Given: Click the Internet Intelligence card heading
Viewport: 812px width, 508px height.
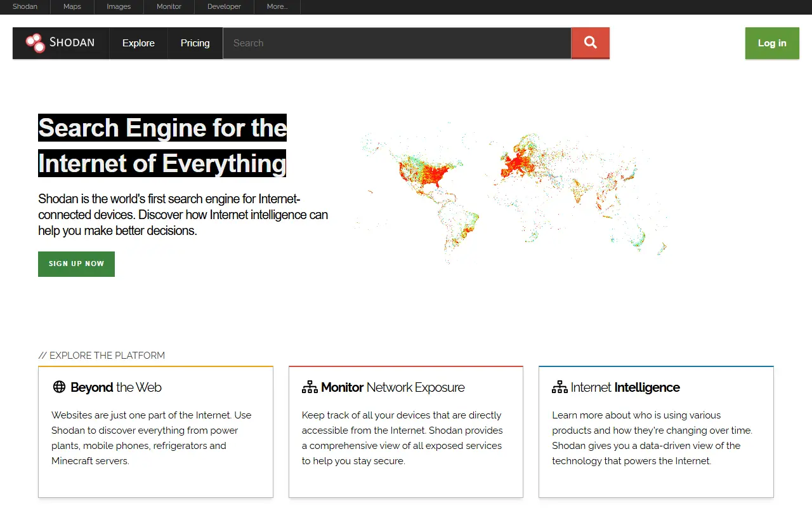Looking at the screenshot, I should click(x=625, y=387).
